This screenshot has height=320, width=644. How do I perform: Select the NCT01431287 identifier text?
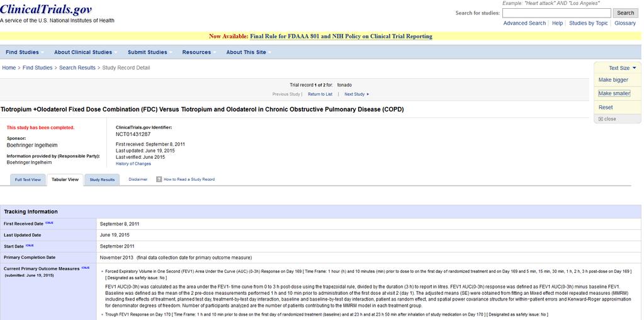tap(133, 134)
